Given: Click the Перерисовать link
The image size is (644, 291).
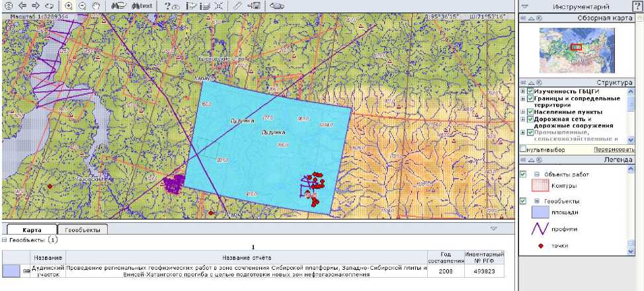Looking at the screenshot, I should click(x=614, y=149).
